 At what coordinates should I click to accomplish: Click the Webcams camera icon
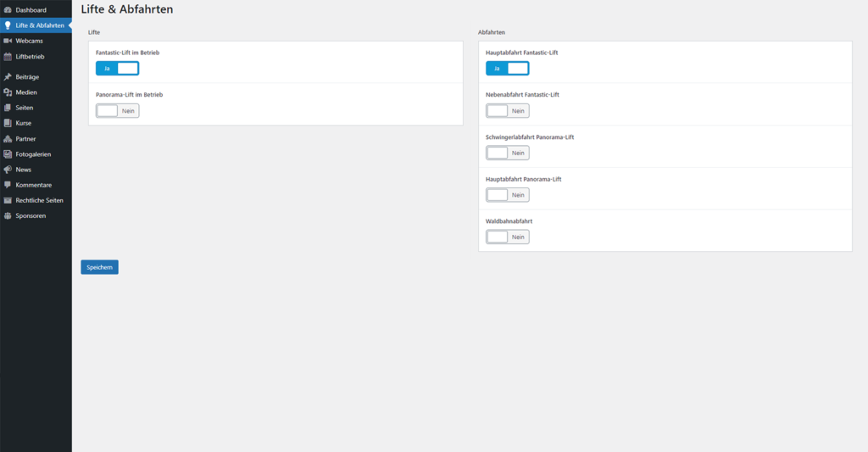[8, 41]
